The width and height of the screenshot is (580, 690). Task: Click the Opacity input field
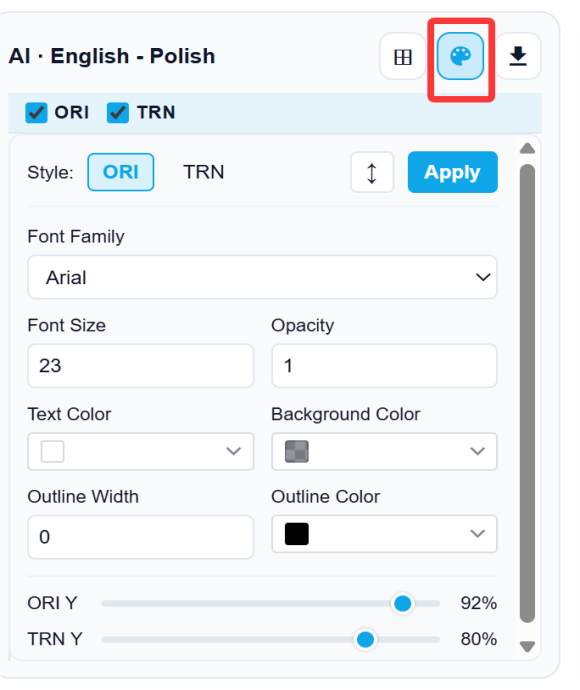click(x=384, y=366)
